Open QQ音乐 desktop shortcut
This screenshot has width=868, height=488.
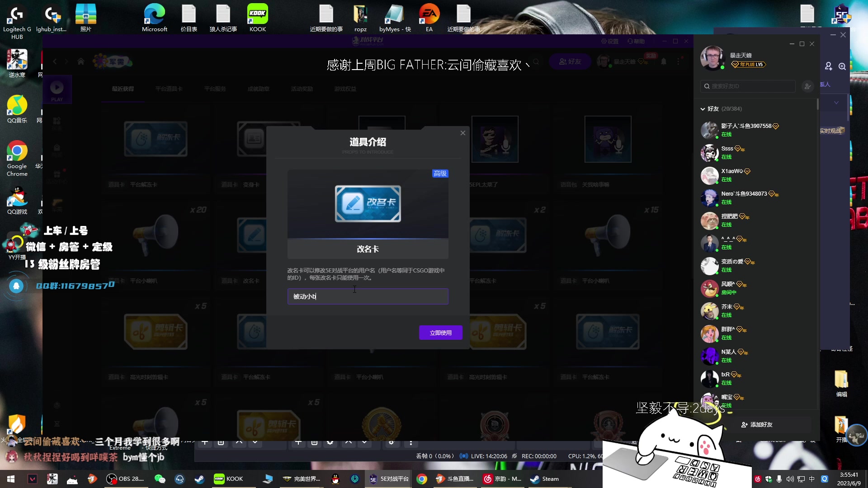[x=17, y=109]
